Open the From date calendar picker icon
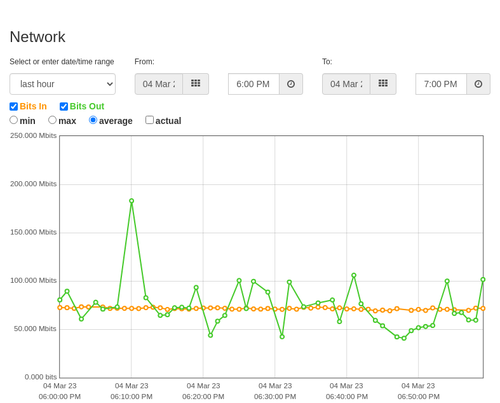500x403 pixels. (196, 84)
